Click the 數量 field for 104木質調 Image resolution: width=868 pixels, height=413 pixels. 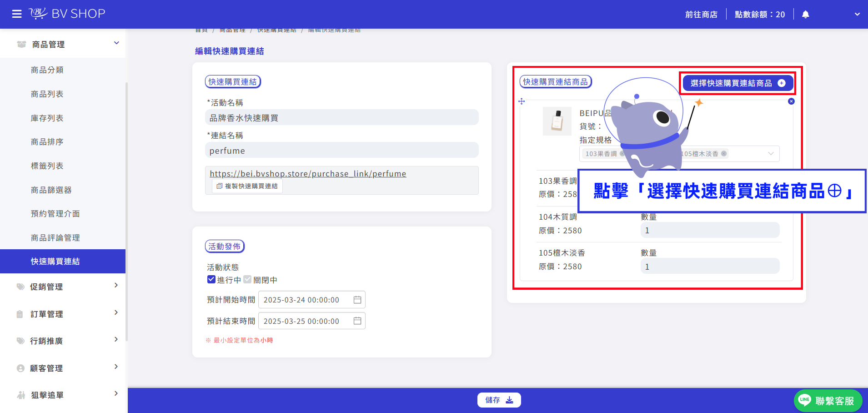tap(710, 230)
